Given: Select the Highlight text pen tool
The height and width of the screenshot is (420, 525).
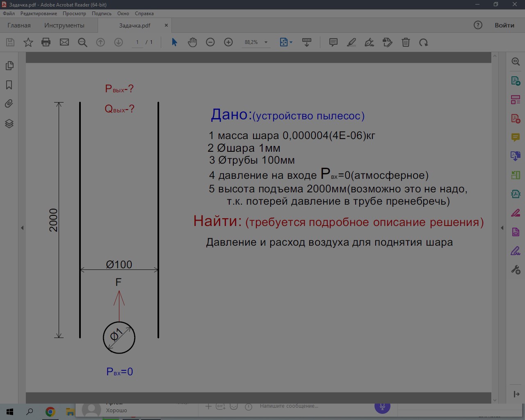Looking at the screenshot, I should pos(352,42).
